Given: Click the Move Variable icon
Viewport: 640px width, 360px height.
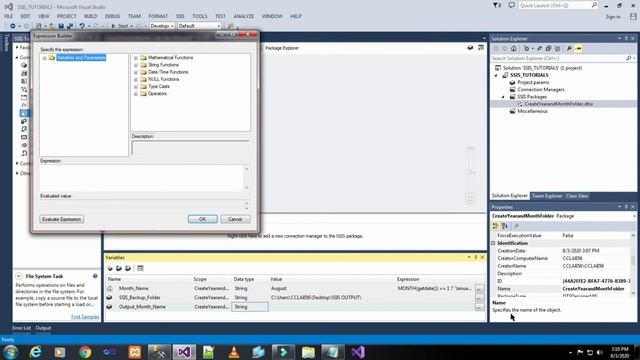Looking at the screenshot, I should coord(119,268).
